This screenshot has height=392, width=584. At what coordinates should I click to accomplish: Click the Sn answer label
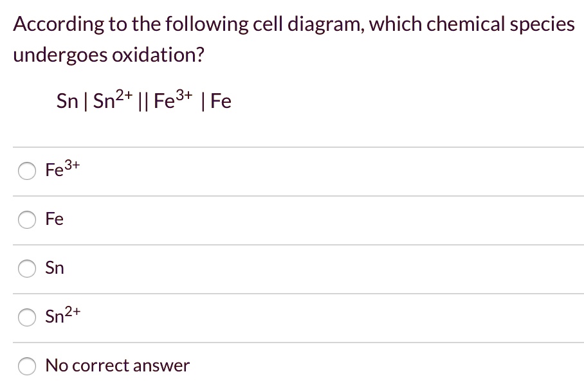[54, 269]
